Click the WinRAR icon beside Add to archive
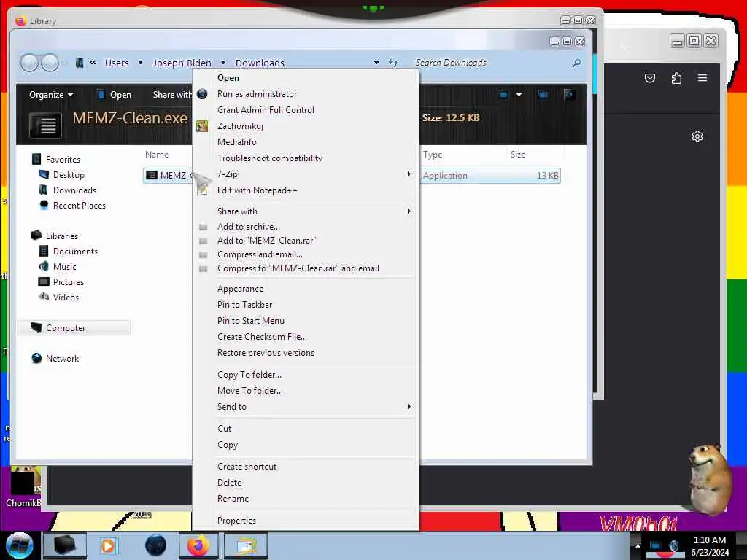The height and width of the screenshot is (560, 747). [203, 227]
